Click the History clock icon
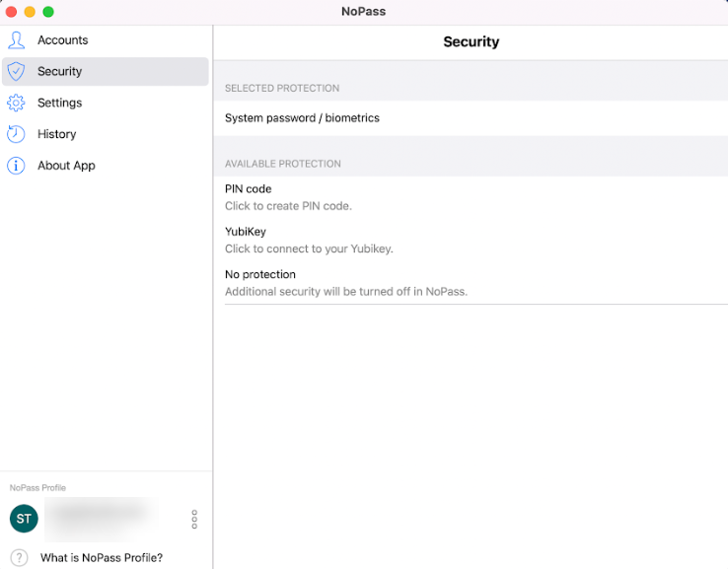The height and width of the screenshot is (569, 728). [x=16, y=134]
